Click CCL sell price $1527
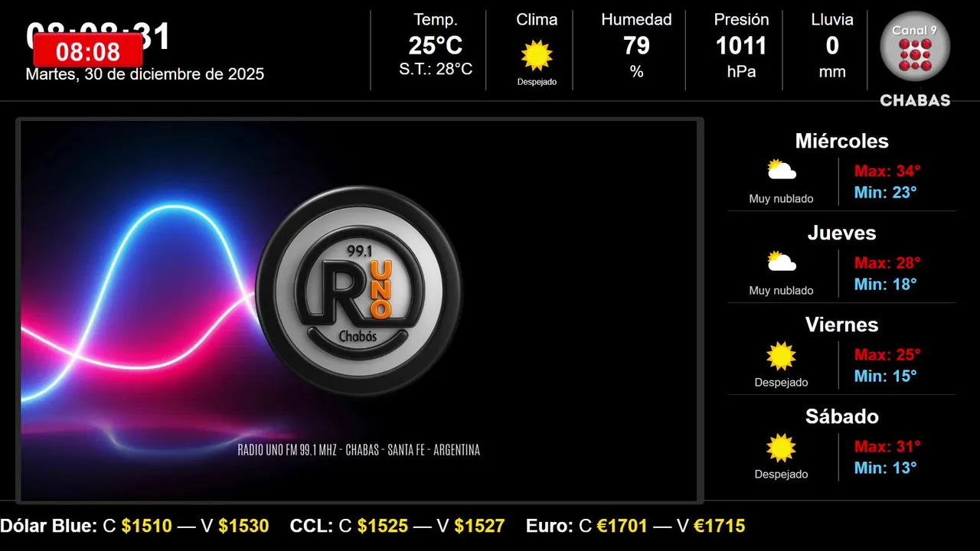 point(479,526)
